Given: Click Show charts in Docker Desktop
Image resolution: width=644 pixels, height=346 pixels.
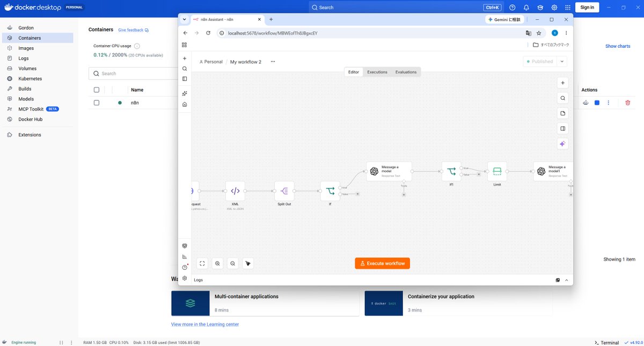Looking at the screenshot, I should [618, 46].
